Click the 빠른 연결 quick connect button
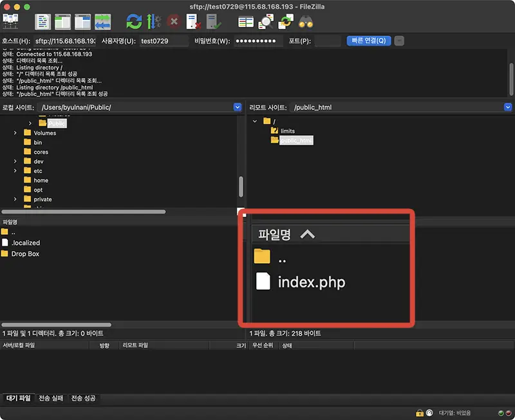515x420 pixels. [x=368, y=41]
